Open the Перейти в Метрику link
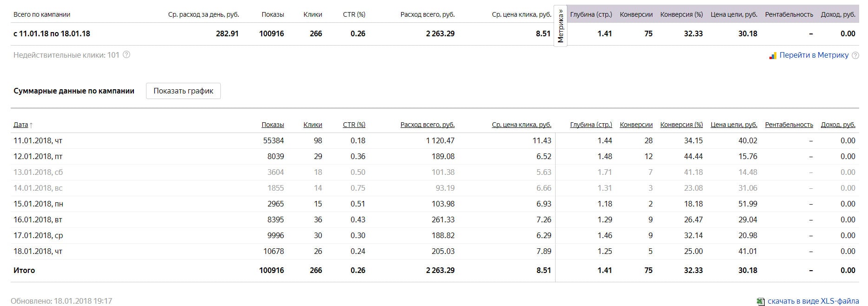The image size is (868, 306). tap(814, 55)
